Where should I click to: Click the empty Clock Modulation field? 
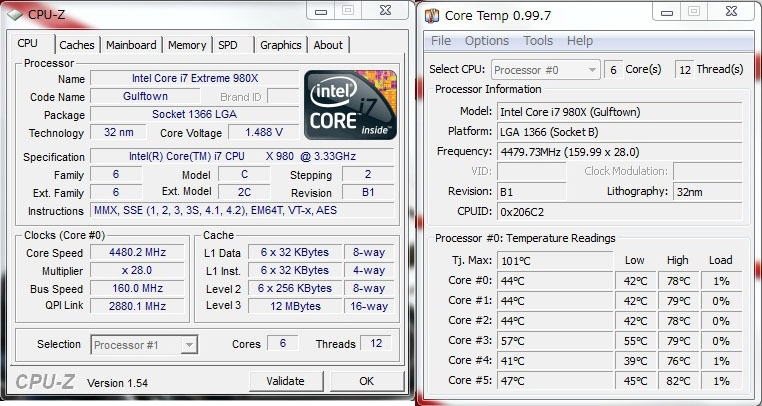708,172
